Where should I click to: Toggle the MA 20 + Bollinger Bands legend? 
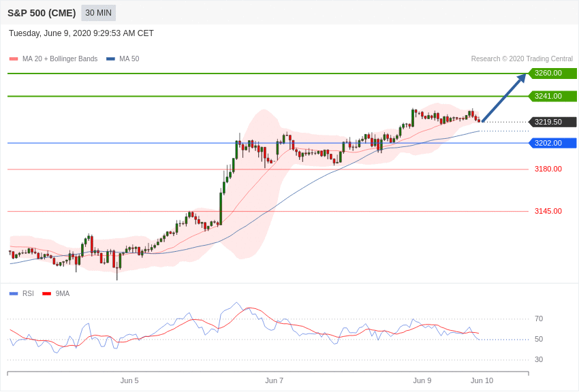[60, 59]
